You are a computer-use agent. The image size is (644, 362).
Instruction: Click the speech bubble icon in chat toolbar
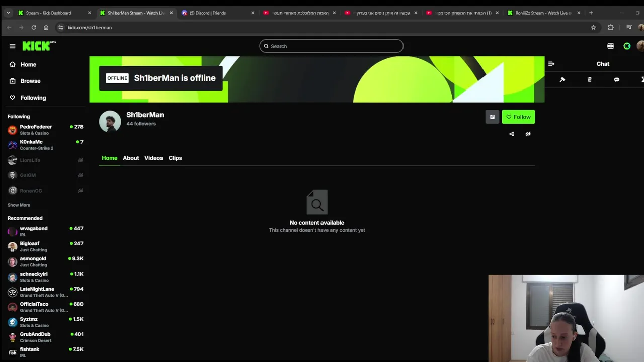(617, 79)
